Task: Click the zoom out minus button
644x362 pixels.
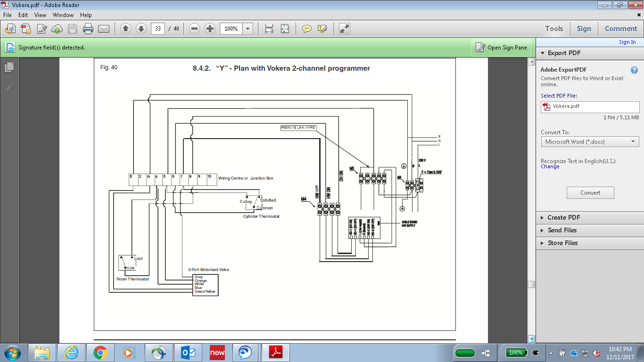Action: [194, 29]
